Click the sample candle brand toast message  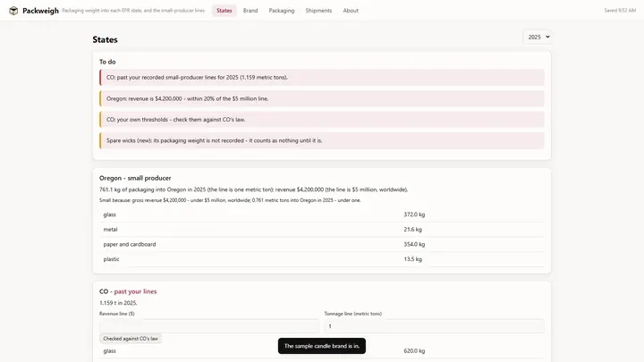tap(322, 346)
